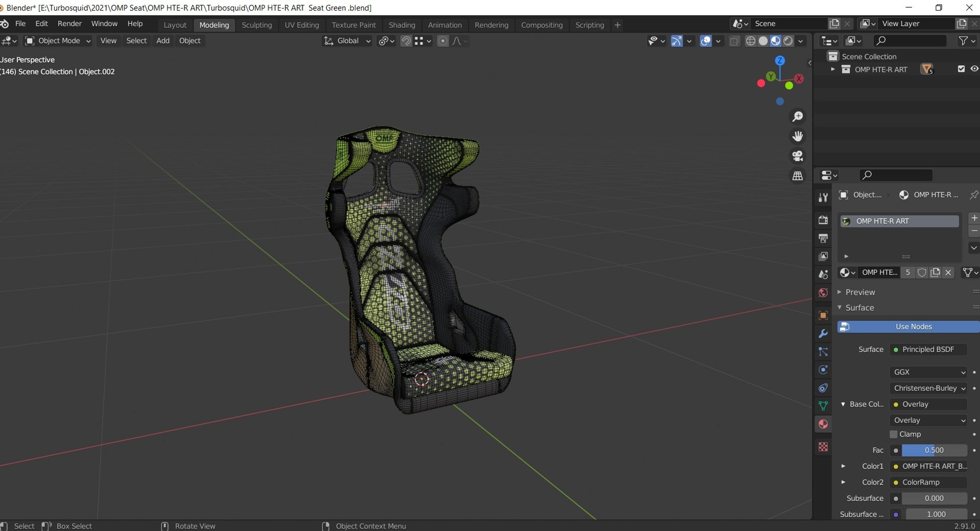This screenshot has width=980, height=531.
Task: Open the Physics properties tab icon
Action: click(x=823, y=370)
